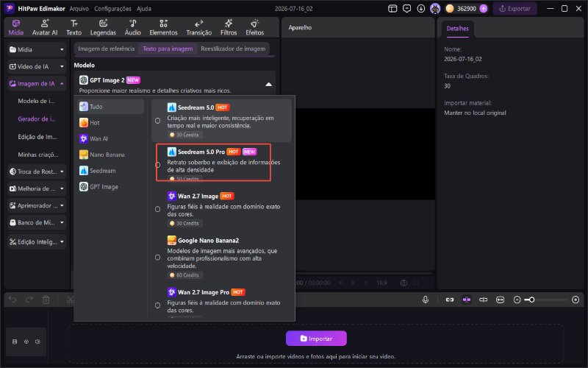Viewport: 588px width, 368px height.
Task: Filter models by Seedream category
Action: click(111, 171)
